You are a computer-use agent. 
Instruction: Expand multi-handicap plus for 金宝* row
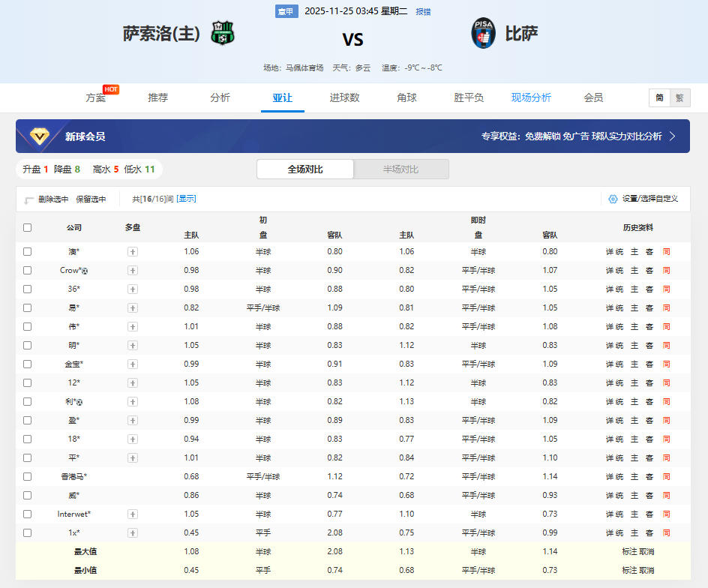point(133,364)
